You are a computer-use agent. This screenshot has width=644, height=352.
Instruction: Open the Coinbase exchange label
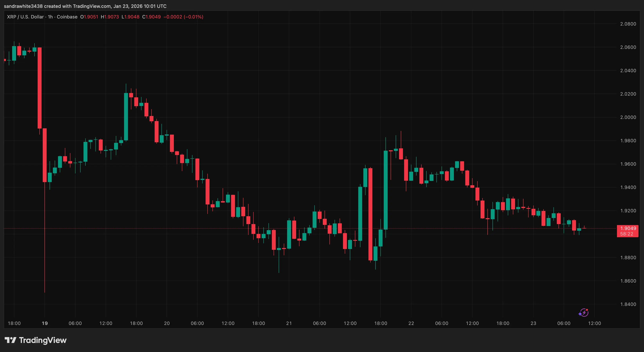click(67, 17)
